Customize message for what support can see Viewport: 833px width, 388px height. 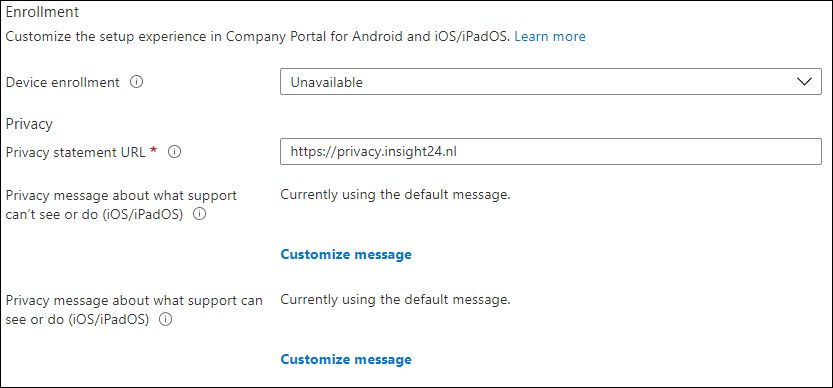tap(346, 360)
